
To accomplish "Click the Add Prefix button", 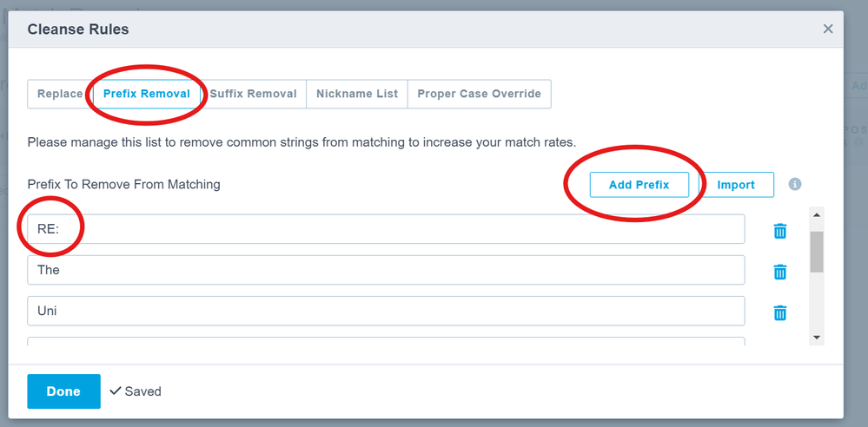I will click(x=639, y=185).
